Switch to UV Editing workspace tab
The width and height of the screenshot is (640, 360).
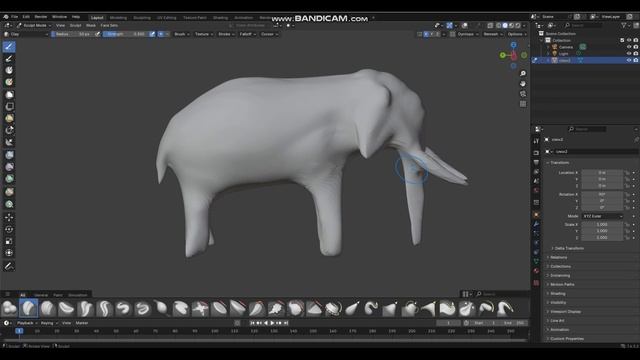pos(167,18)
